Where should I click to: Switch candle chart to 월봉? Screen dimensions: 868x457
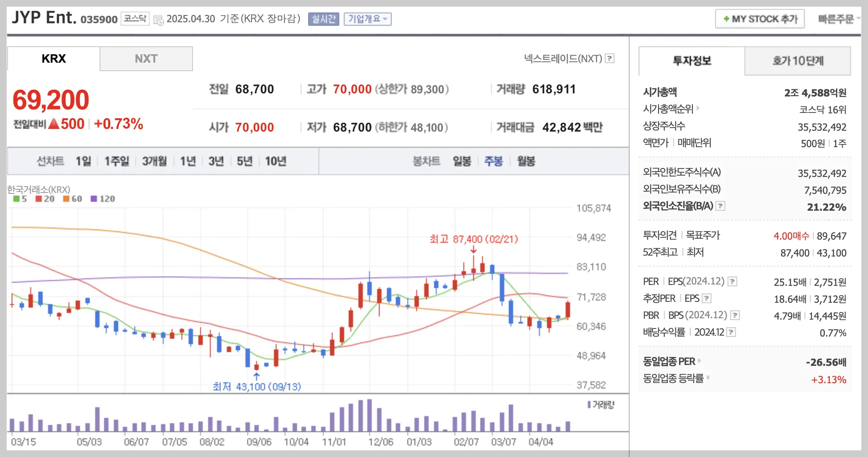click(526, 161)
